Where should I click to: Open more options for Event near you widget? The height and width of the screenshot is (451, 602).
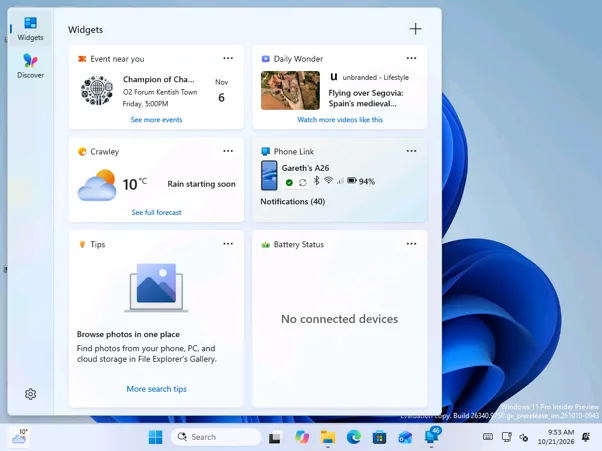pos(228,58)
